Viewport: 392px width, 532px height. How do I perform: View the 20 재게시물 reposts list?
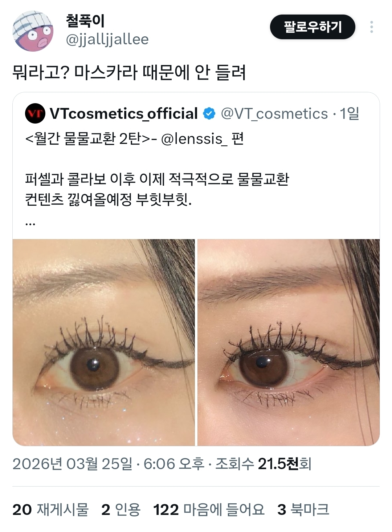point(50,509)
